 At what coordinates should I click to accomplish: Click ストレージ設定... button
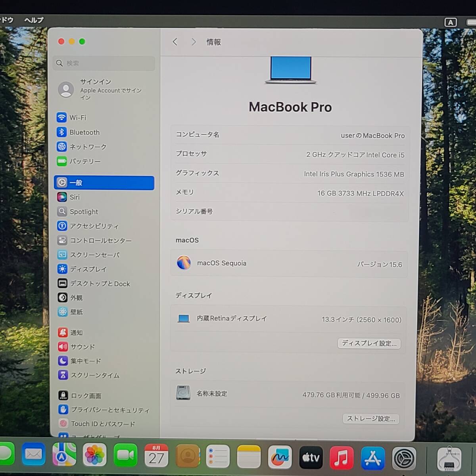[371, 418]
